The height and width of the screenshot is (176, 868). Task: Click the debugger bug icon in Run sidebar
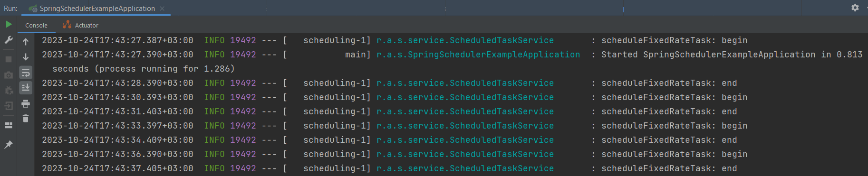[9, 91]
